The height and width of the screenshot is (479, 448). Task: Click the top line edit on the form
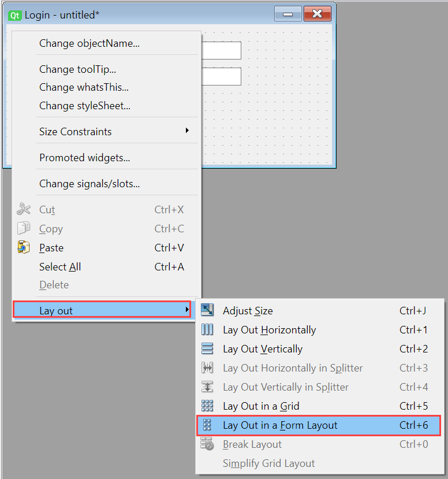tap(225, 50)
